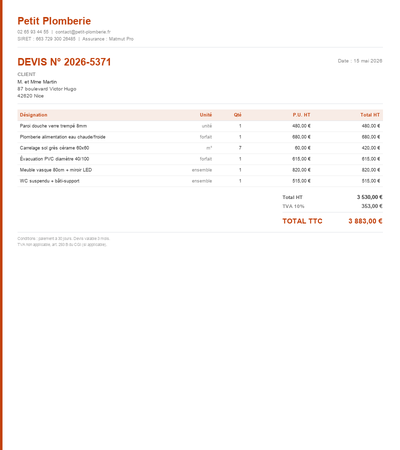Click the forfait unit in Plomberie row
400x450 pixels.
coord(206,137)
